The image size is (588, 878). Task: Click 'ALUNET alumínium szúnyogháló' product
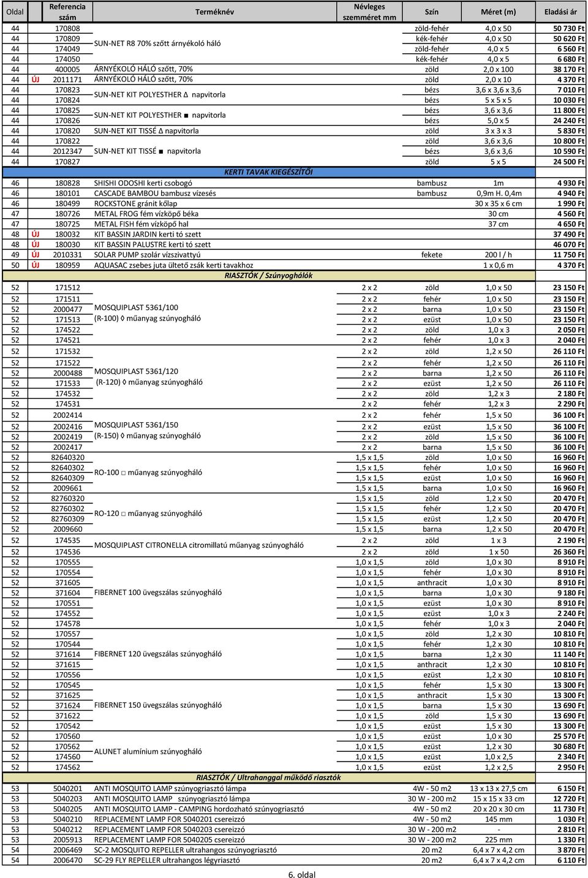pos(148,751)
